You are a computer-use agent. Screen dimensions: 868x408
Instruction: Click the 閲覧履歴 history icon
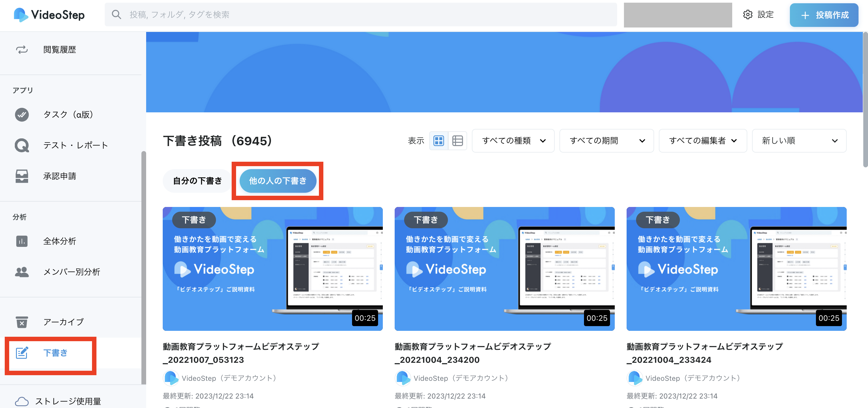point(22,50)
